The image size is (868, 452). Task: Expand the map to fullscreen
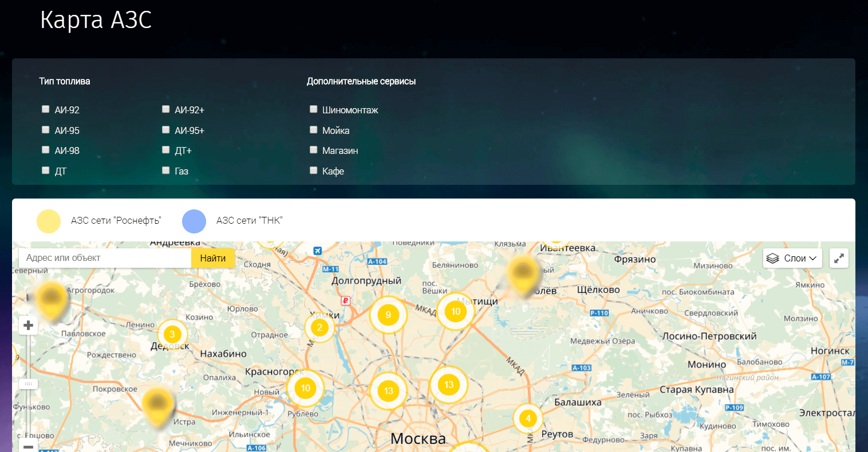click(x=839, y=258)
